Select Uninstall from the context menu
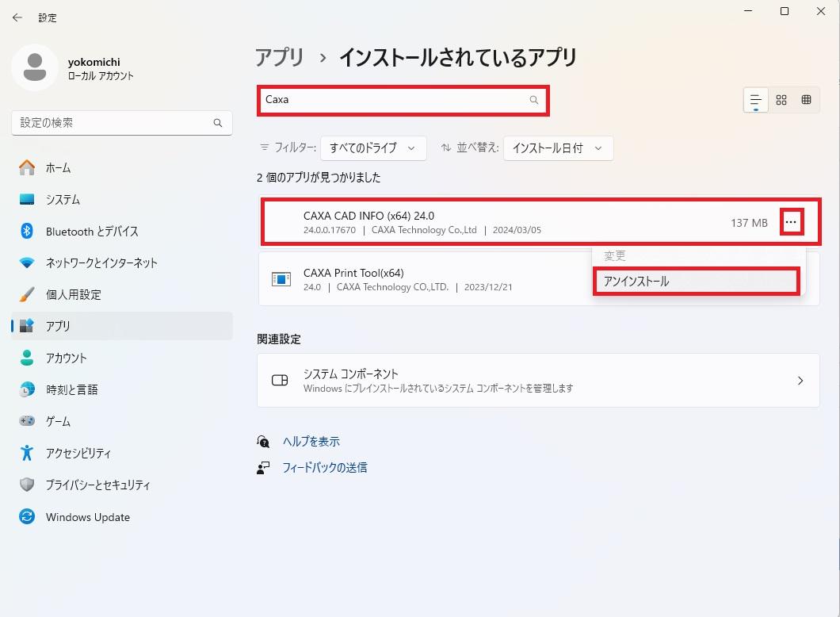Screen dimensions: 840x617 (x=696, y=282)
